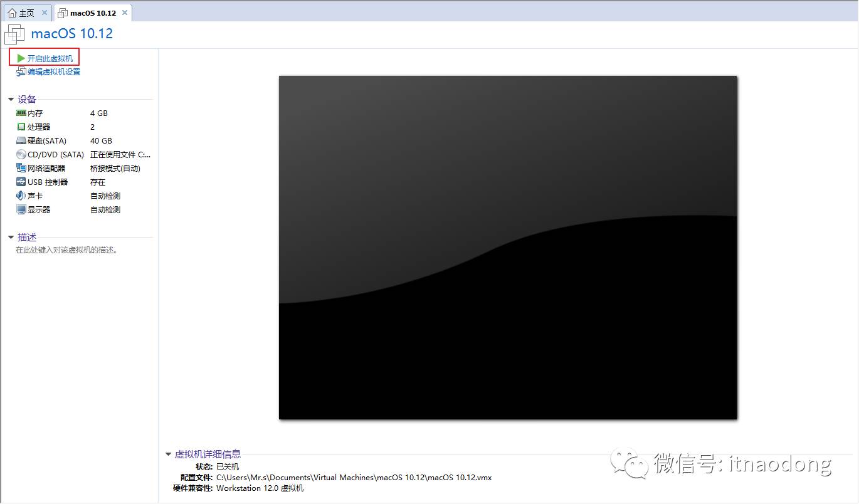Click 自动检测 in the 声卡 row
859x504 pixels.
(x=105, y=196)
